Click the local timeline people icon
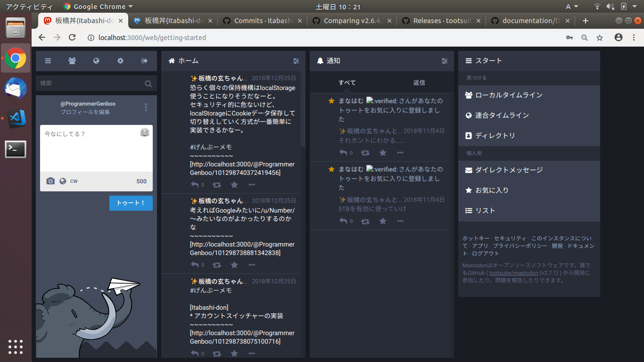Viewport: 644px width, 362px height. tap(72, 61)
